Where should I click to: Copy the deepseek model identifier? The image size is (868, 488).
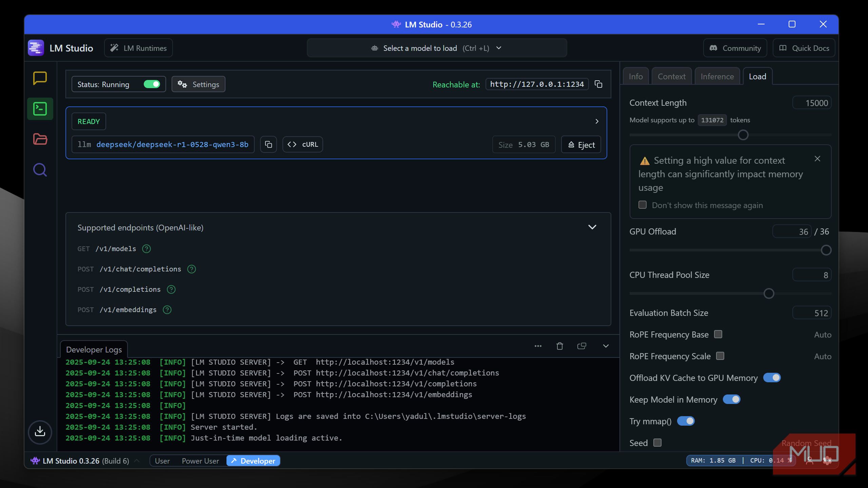point(269,145)
